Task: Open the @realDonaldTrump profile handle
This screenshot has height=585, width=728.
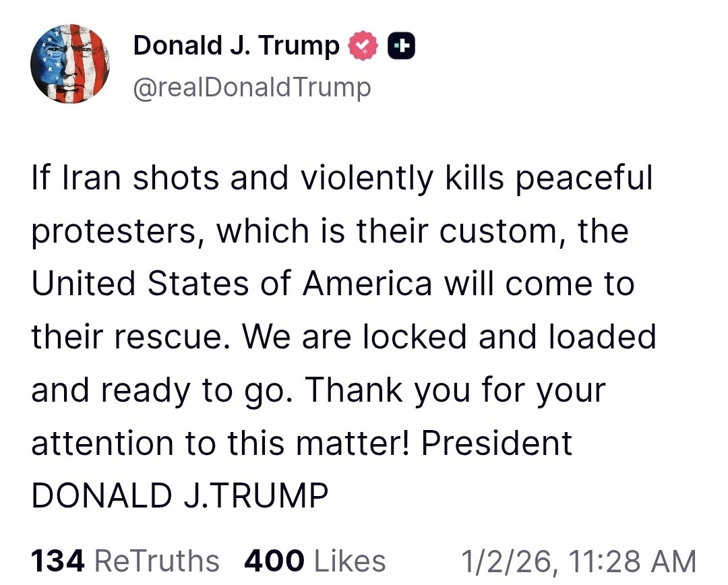Action: click(x=252, y=86)
